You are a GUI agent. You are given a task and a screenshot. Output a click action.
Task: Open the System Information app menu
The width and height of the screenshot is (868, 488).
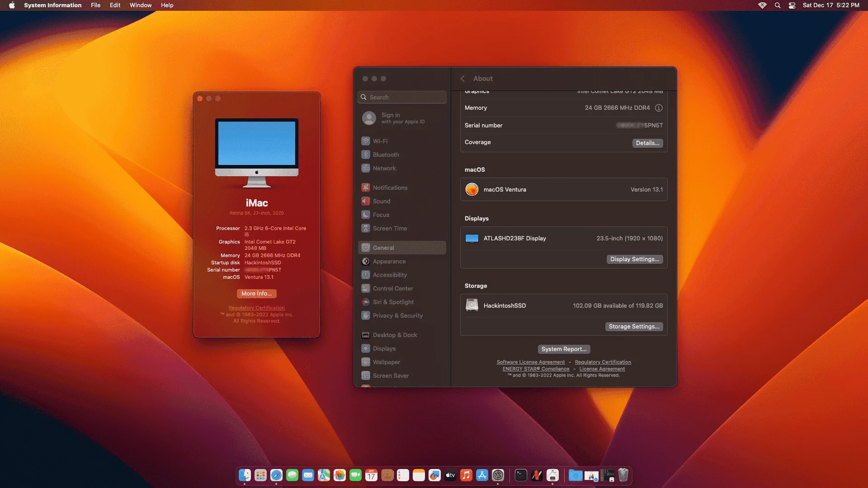tap(53, 5)
